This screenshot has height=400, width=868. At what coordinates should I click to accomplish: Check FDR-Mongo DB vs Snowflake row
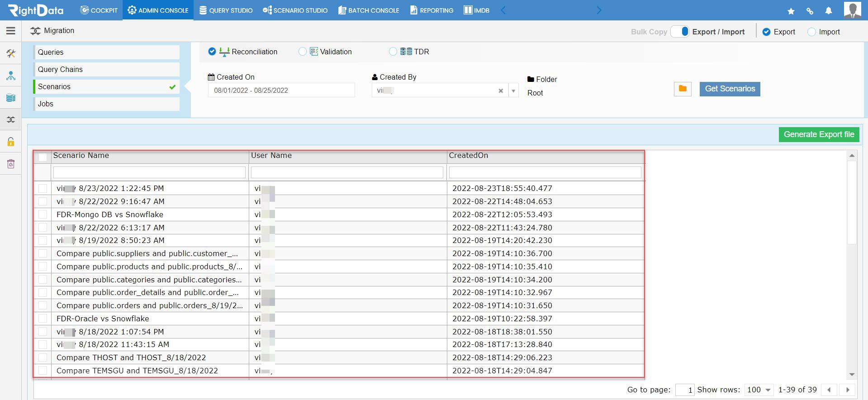pos(43,214)
